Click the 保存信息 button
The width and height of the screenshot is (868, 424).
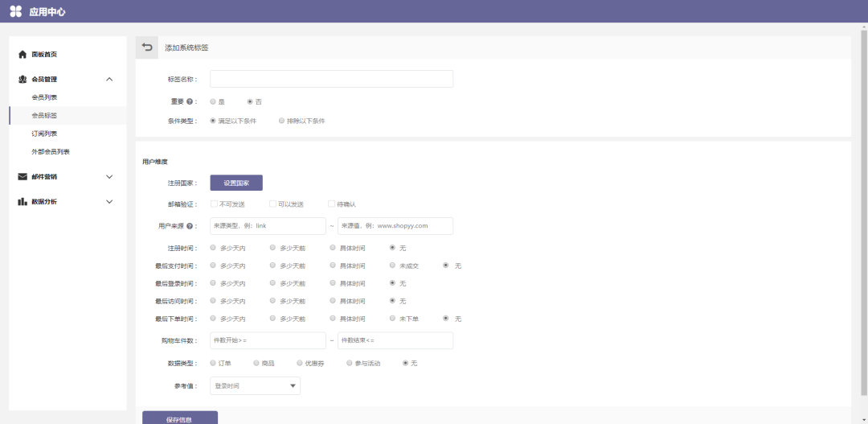tap(179, 418)
